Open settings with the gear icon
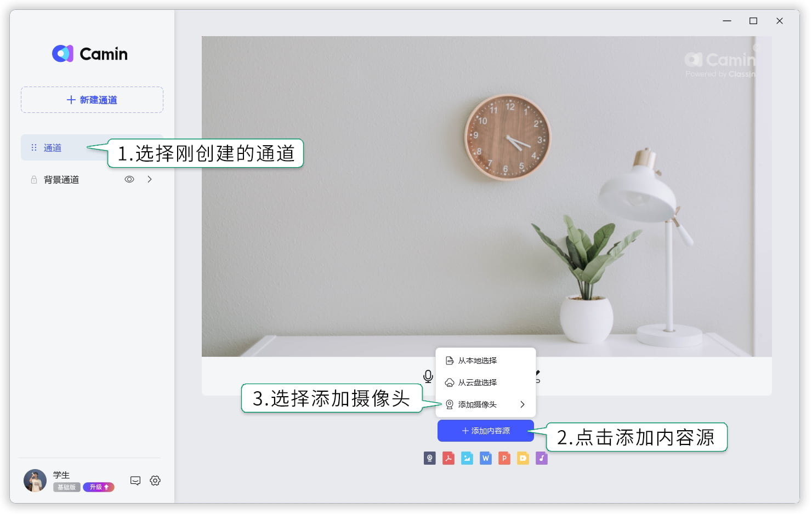The height and width of the screenshot is (514, 812). coord(155,481)
